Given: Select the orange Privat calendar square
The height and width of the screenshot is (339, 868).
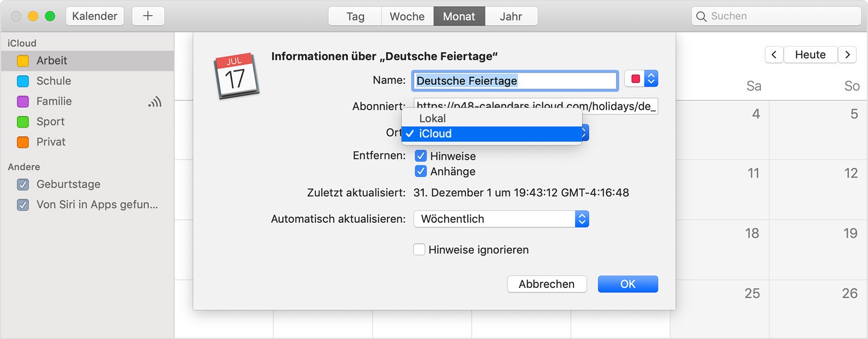Looking at the screenshot, I should click(x=23, y=142).
